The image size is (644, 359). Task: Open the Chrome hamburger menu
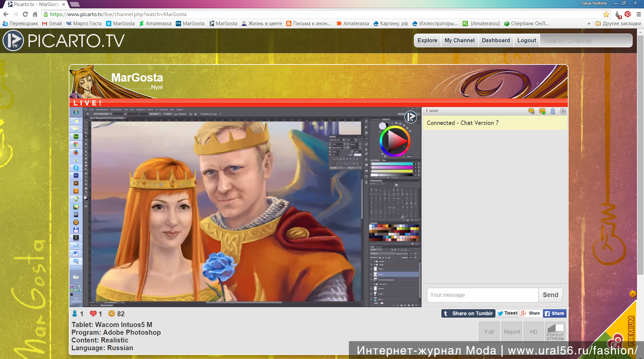pyautogui.click(x=638, y=14)
